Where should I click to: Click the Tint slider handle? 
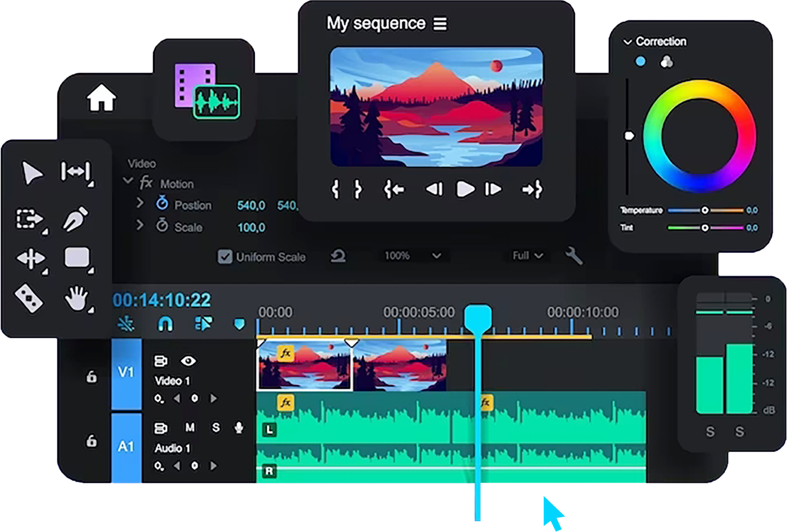705,228
